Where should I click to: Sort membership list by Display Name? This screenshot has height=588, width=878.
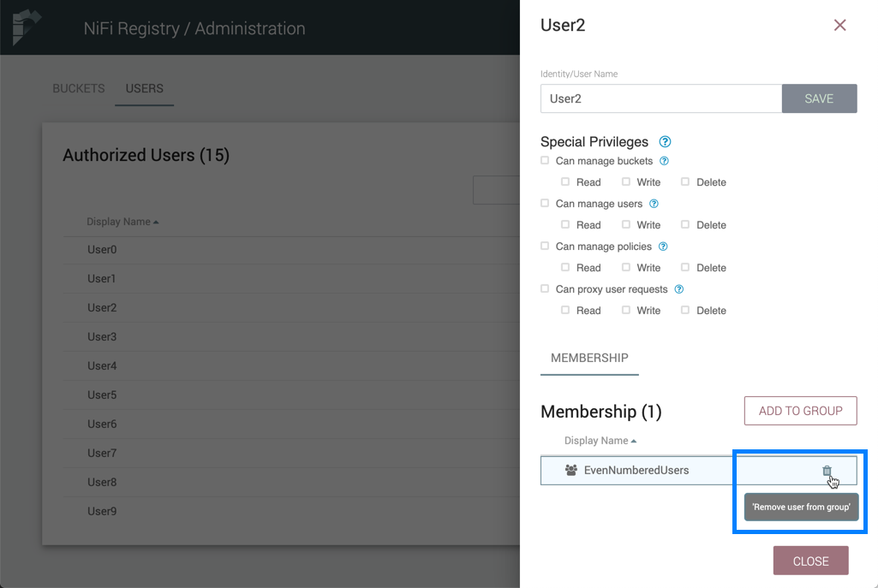point(600,441)
